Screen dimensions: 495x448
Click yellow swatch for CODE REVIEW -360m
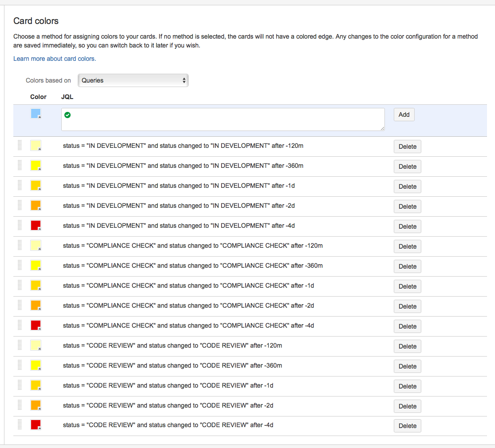[36, 365]
